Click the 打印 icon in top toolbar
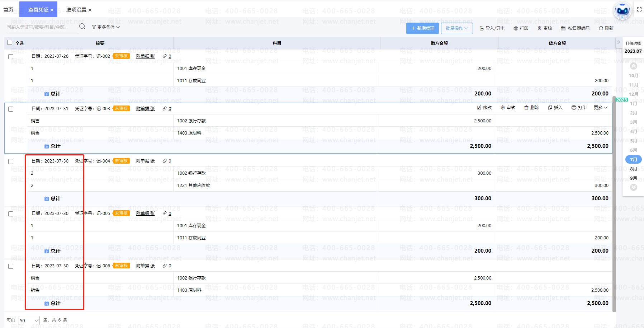Screen dimensions: 644x328 [x=516, y=28]
